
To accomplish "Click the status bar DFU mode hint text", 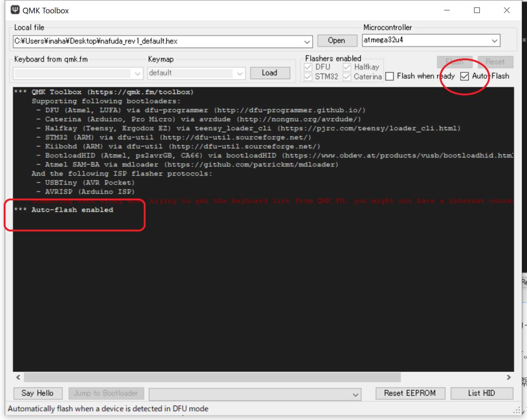I will point(108,409).
